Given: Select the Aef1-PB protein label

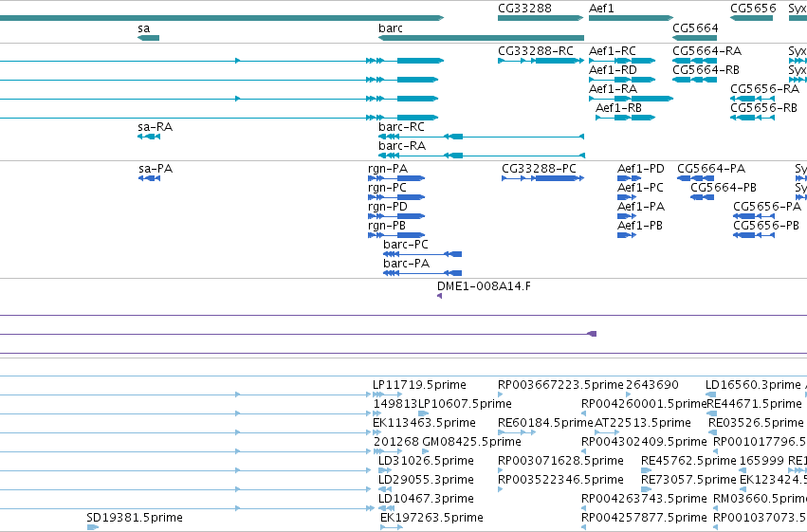Looking at the screenshot, I should tap(640, 226).
